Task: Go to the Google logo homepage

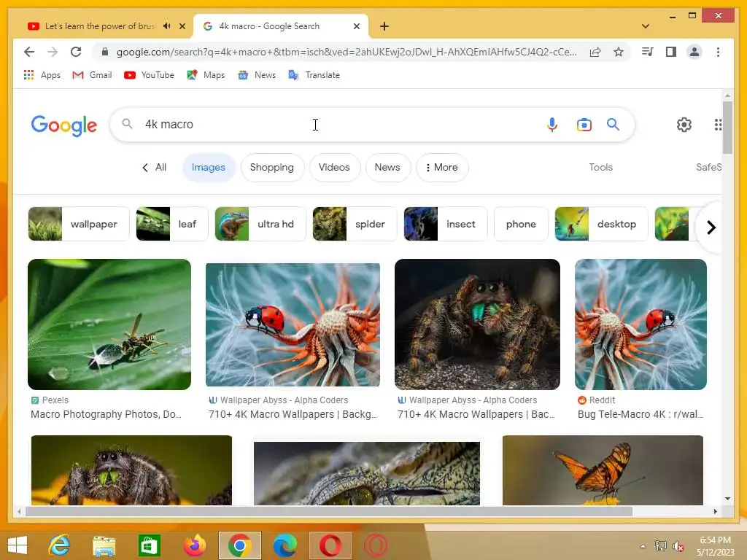Action: [x=64, y=125]
